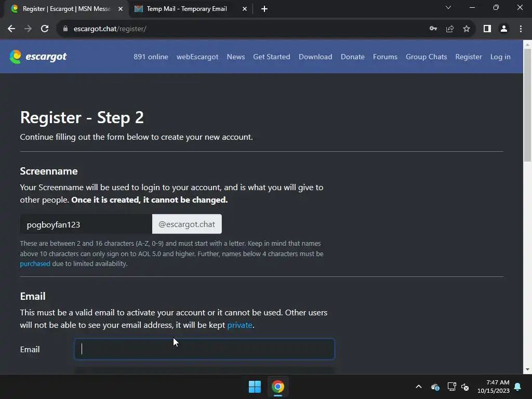Open the Windows Start menu
This screenshot has height=399, width=532.
click(255, 387)
